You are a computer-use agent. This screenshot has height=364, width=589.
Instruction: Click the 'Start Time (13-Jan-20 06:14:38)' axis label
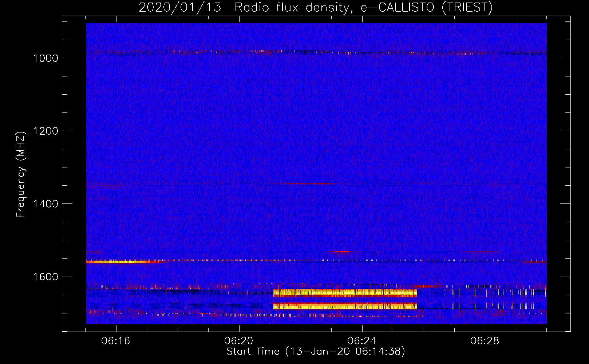(316, 352)
